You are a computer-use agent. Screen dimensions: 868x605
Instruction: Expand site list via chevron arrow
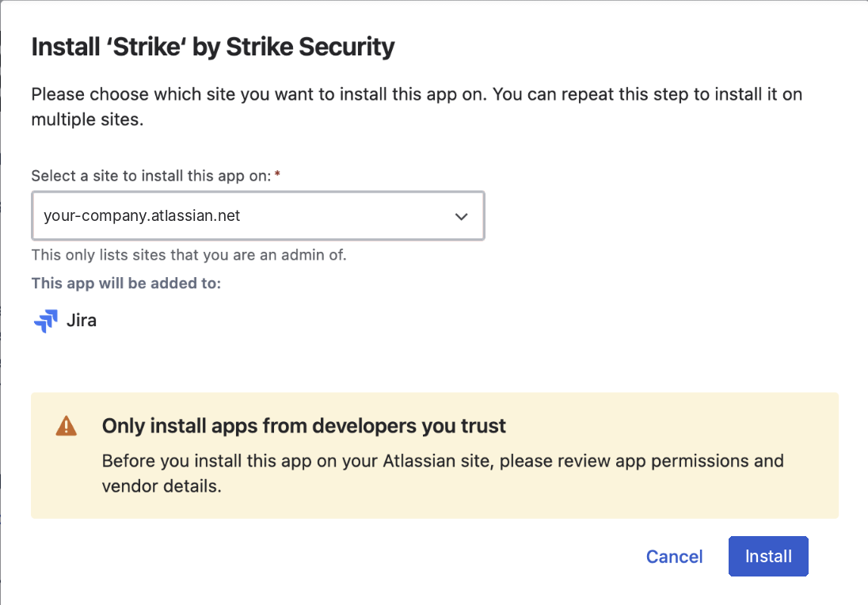coord(461,216)
